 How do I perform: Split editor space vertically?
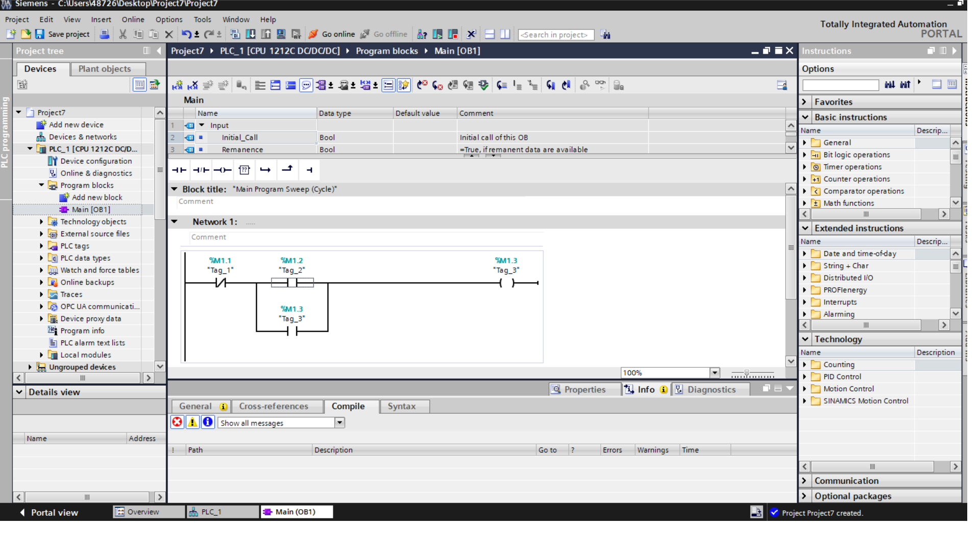point(505,34)
